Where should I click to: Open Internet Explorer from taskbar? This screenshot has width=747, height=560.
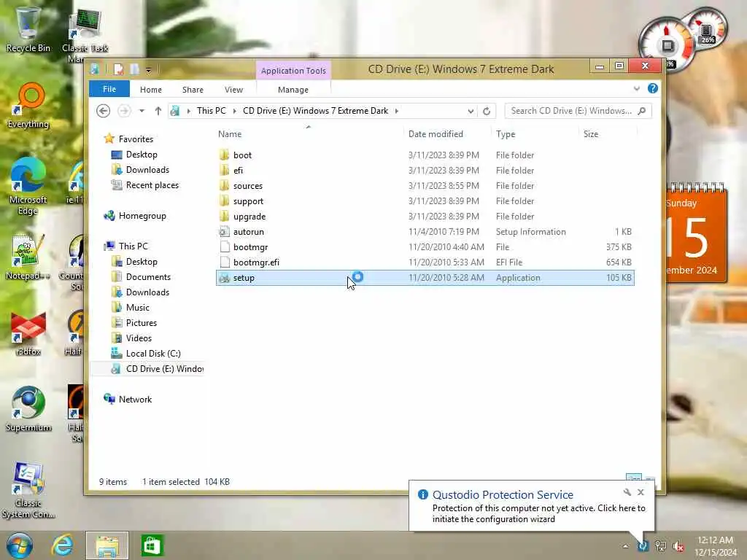(x=63, y=545)
